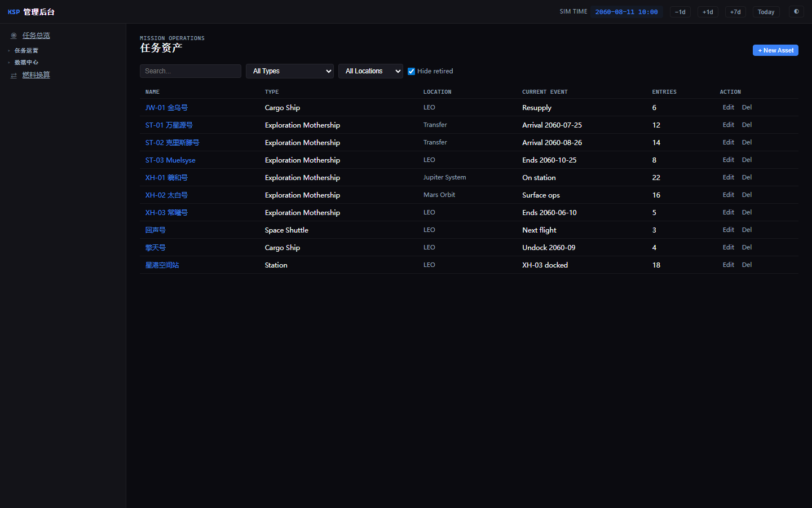
Task: Click the Undock 2060-09 event cell
Action: 549,248
